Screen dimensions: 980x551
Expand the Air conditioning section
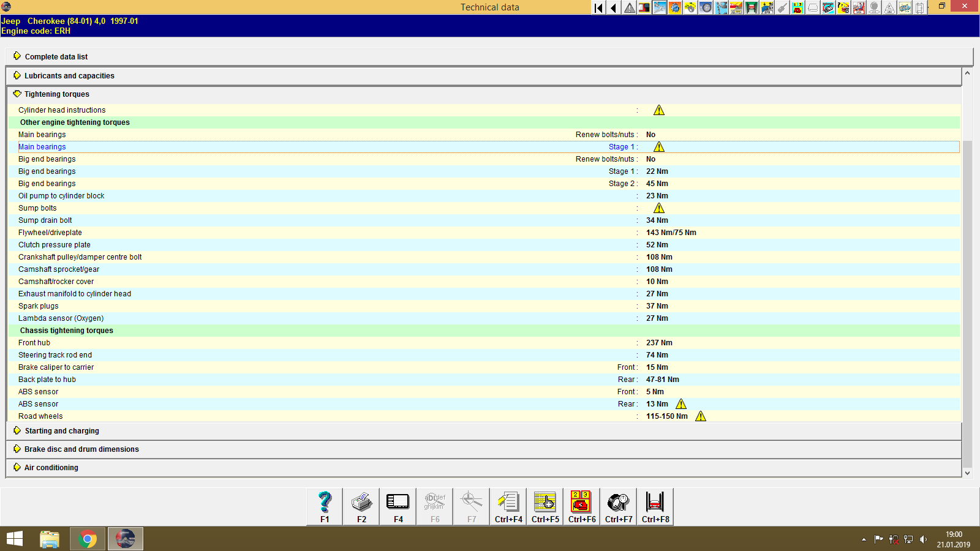(51, 467)
